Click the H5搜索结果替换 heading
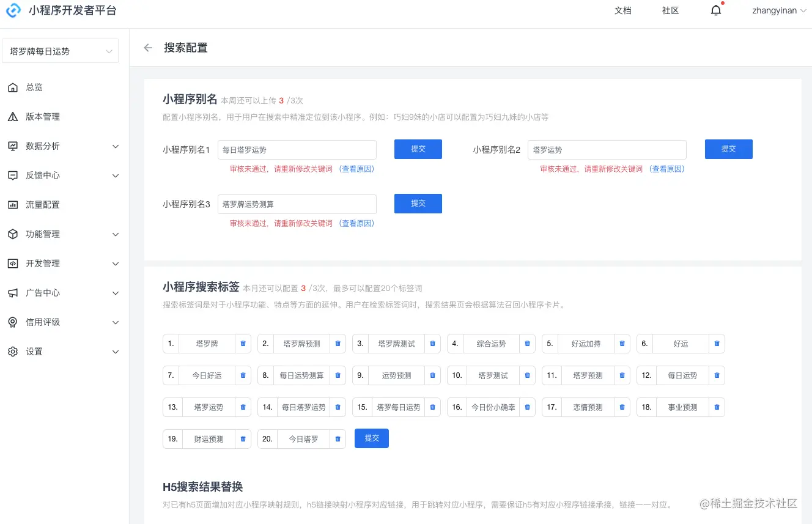812x524 pixels. coord(203,487)
